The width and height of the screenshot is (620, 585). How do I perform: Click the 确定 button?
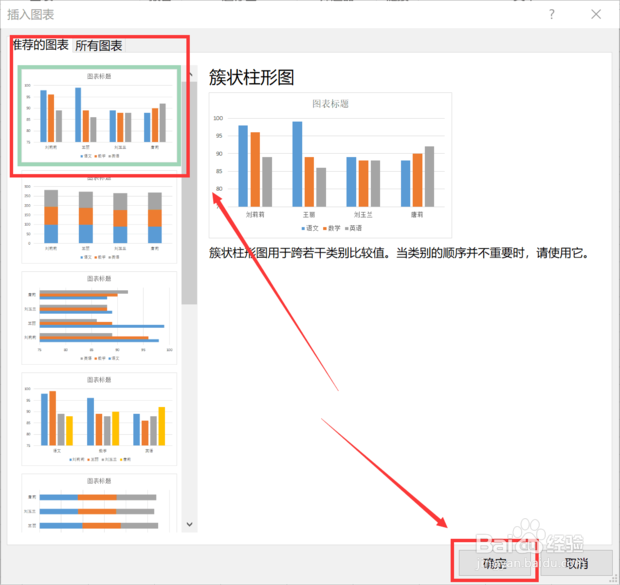(x=495, y=563)
